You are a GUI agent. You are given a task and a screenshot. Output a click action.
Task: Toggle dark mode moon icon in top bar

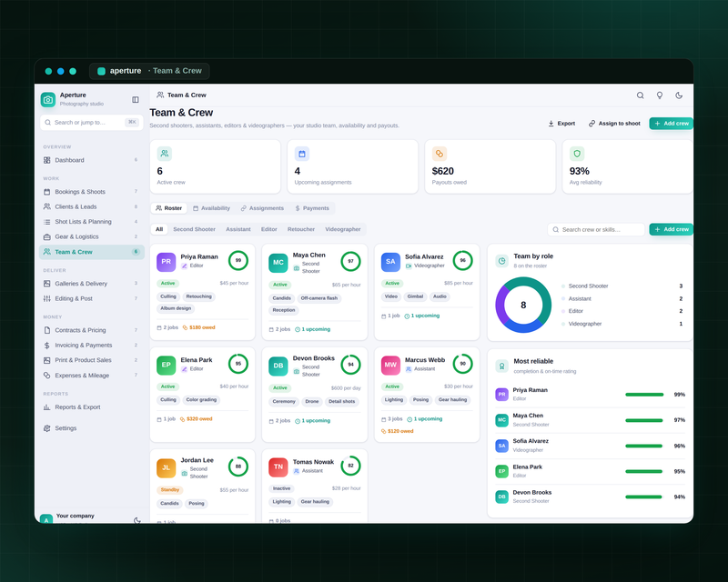click(679, 95)
